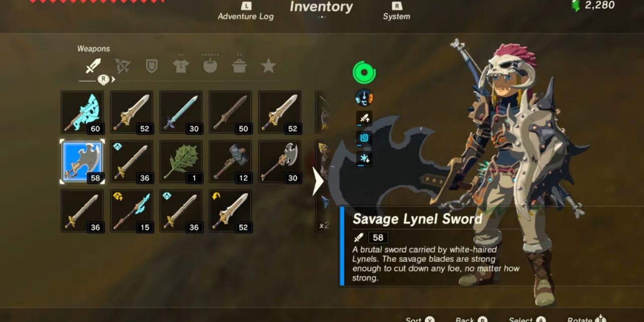Switch to the Armor shirt category icon
The height and width of the screenshot is (322, 644).
181,66
